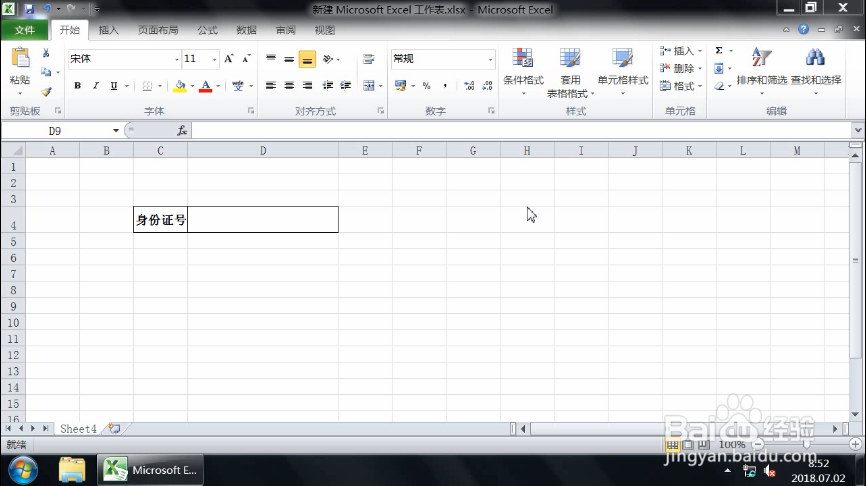Activate the Format Painter brush
The width and height of the screenshot is (866, 486).
(46, 91)
